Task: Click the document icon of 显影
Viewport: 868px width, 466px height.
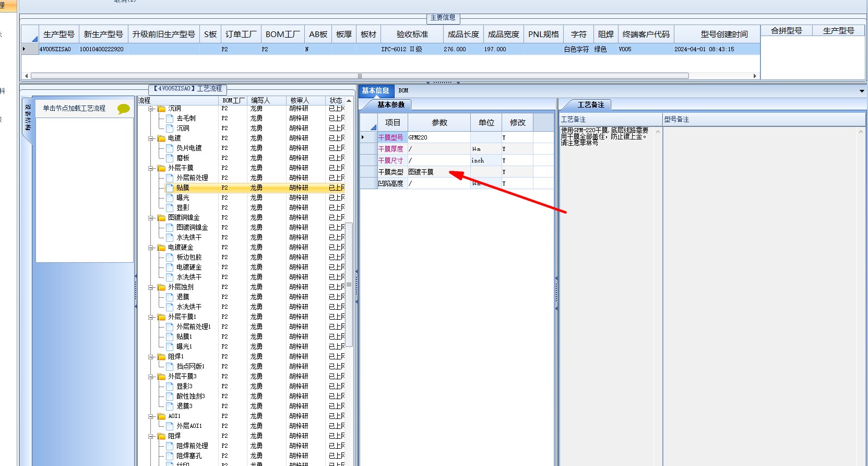Action: click(170, 208)
